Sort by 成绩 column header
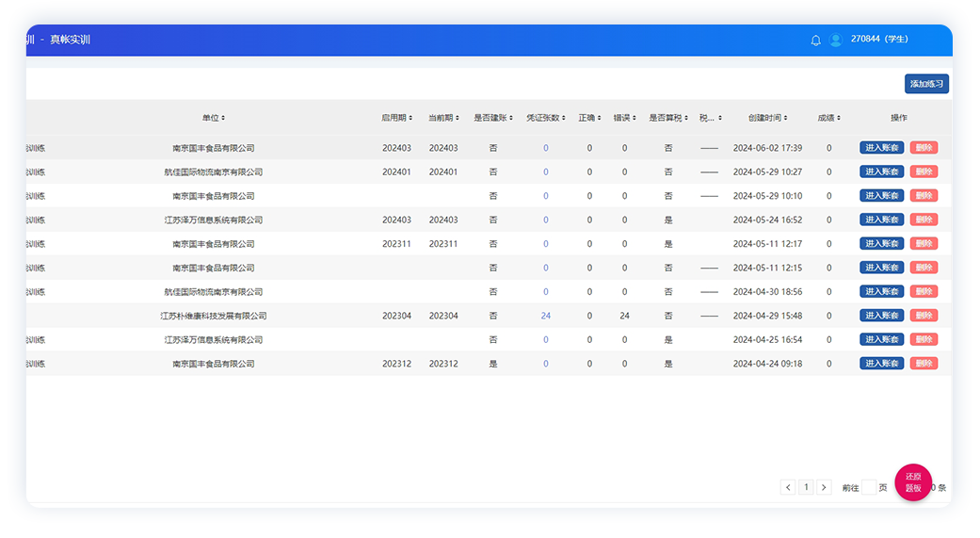The height and width of the screenshot is (538, 980). click(x=829, y=118)
